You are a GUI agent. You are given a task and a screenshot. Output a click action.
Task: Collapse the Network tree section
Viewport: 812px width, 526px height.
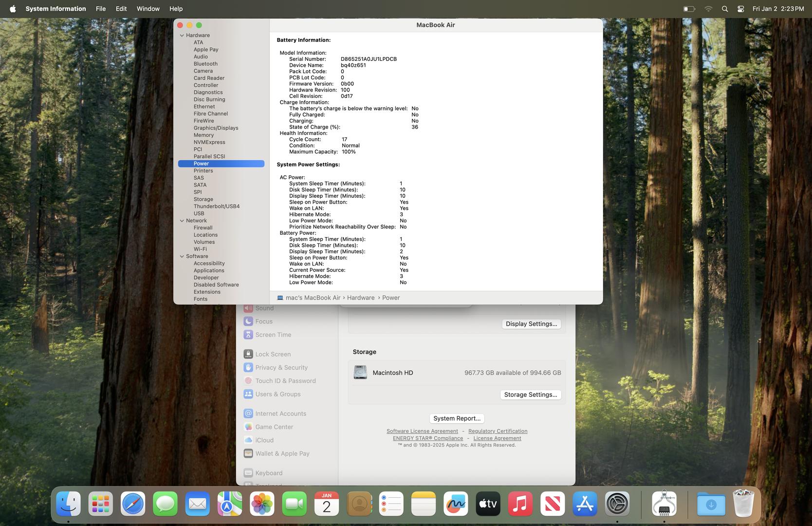tap(182, 221)
